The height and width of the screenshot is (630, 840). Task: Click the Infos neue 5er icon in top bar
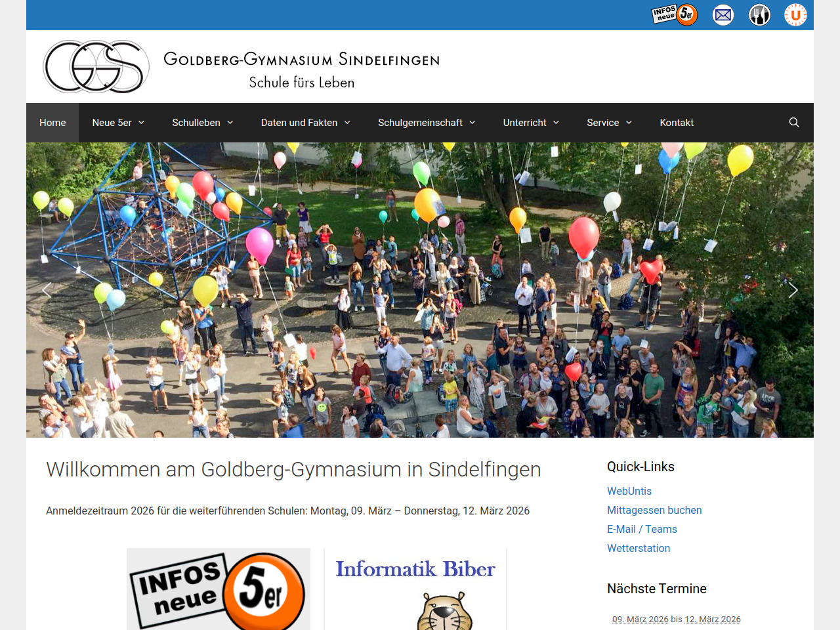point(675,14)
